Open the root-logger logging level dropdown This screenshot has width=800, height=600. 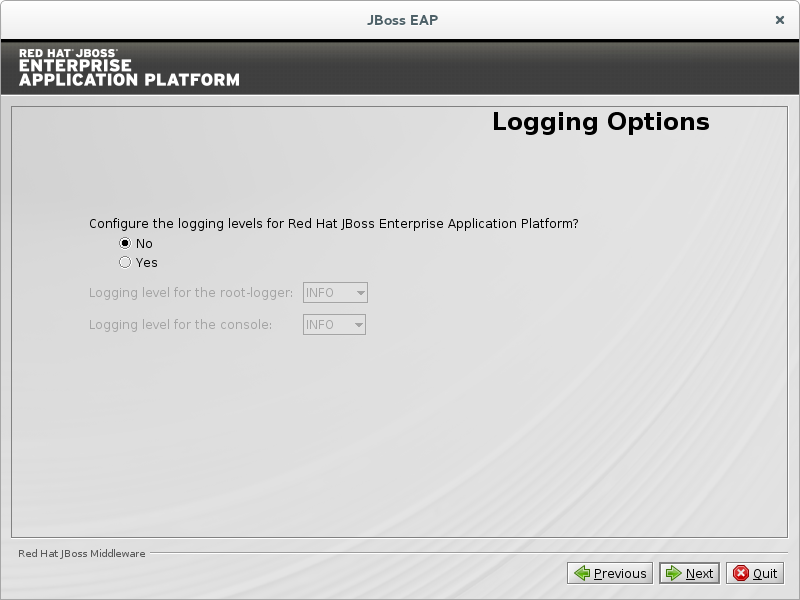335,293
